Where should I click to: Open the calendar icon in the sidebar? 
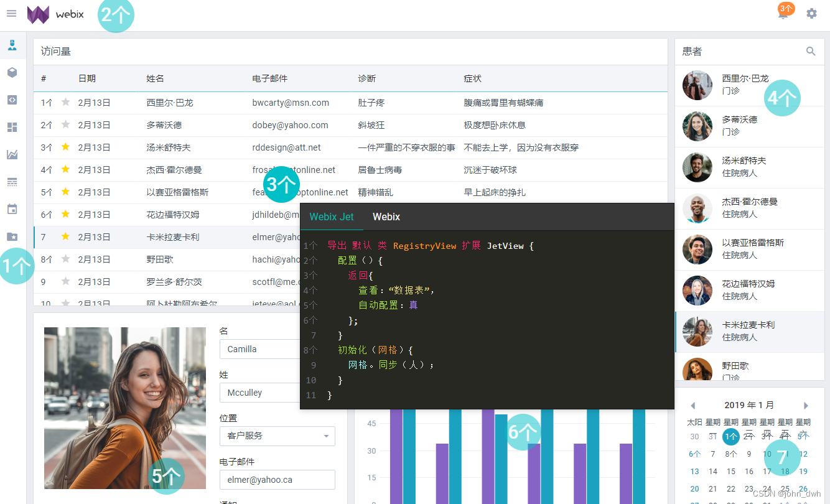(12, 209)
